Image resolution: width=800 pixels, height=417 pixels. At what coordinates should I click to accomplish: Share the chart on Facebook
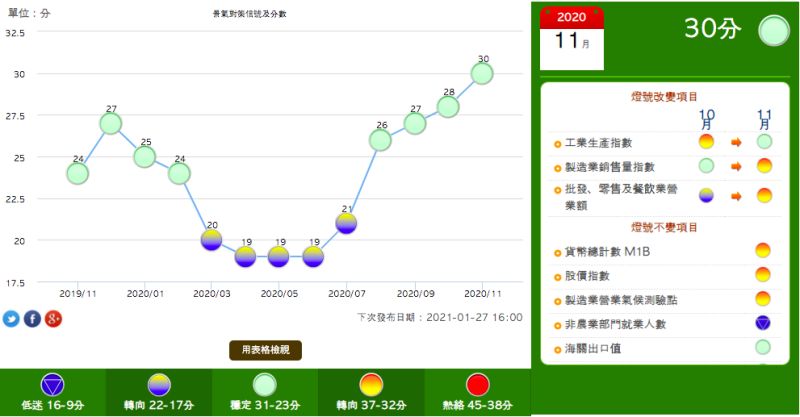pos(32,319)
